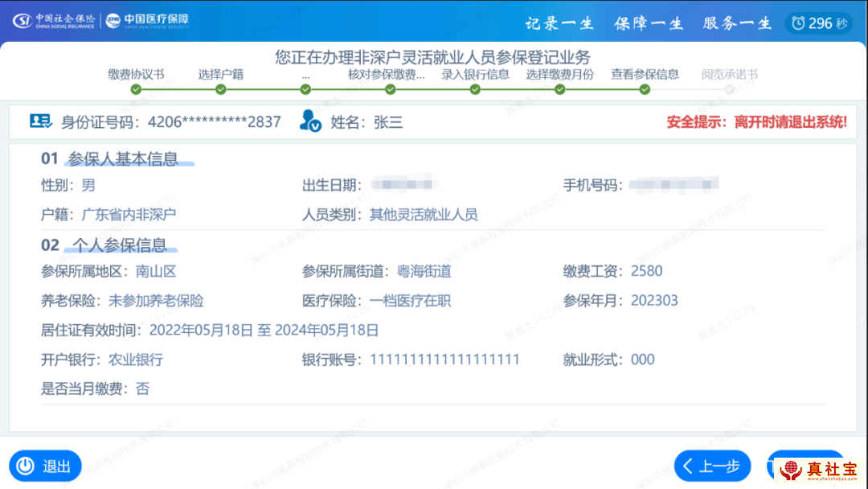Click the verified user icon beside 姓名
This screenshot has height=489, width=868.
tap(310, 121)
